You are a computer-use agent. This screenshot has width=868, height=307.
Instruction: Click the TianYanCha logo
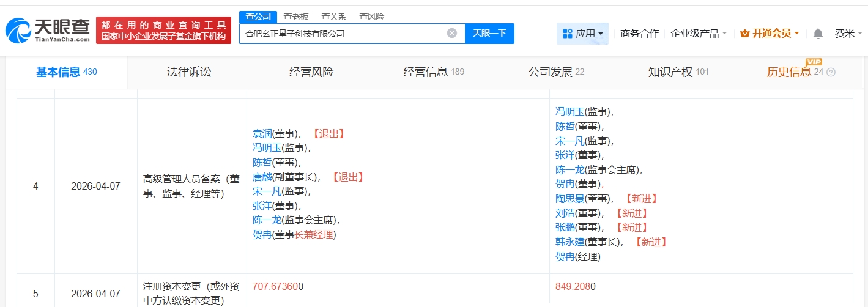pos(48,30)
